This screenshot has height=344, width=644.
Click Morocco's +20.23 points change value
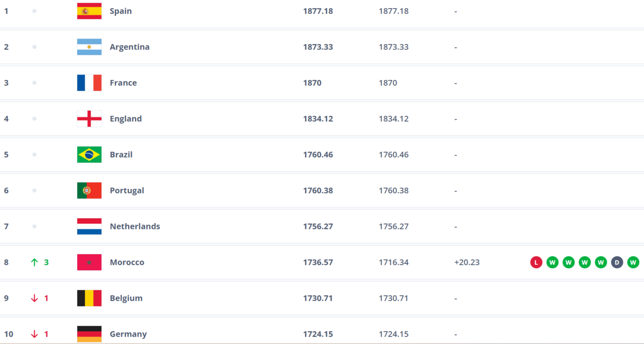[x=467, y=262]
